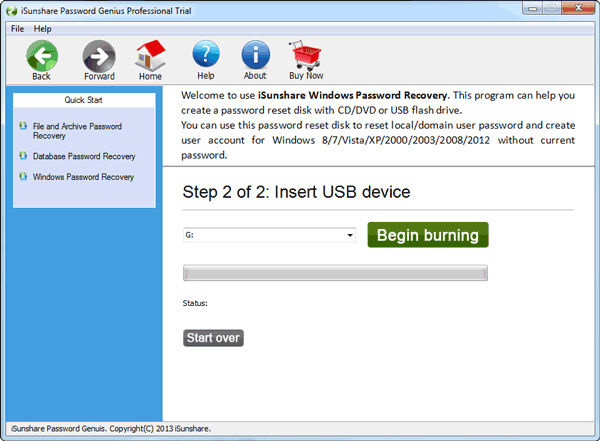Click the Status: label
Image resolution: width=600 pixels, height=441 pixels.
click(x=195, y=303)
